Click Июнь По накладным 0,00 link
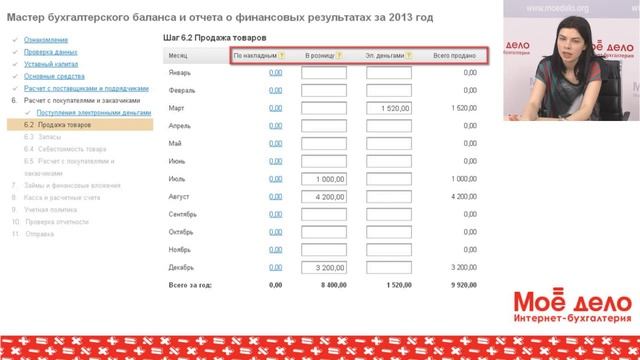The width and height of the screenshot is (640, 360). pyautogui.click(x=276, y=161)
